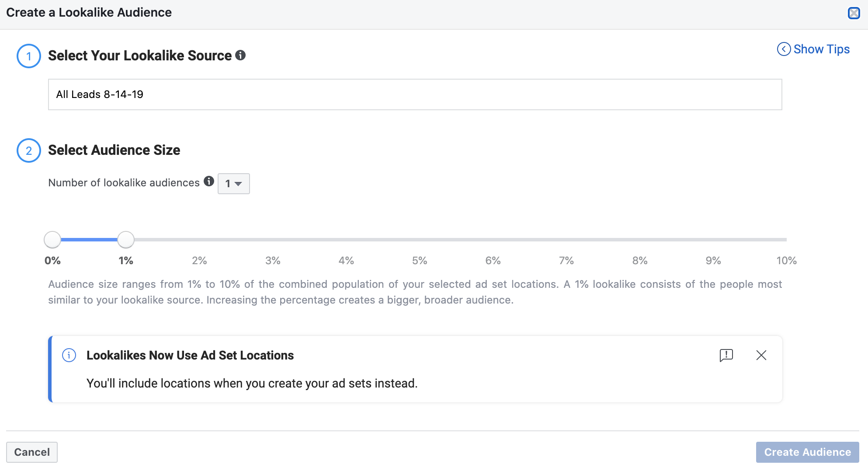Viewport: 868px width, 468px height.
Task: Open the Show Tips link
Action: pos(821,49)
